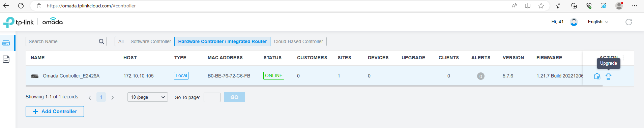The image size is (644, 128).
Task: View site security lock info
Action: click(39, 6)
